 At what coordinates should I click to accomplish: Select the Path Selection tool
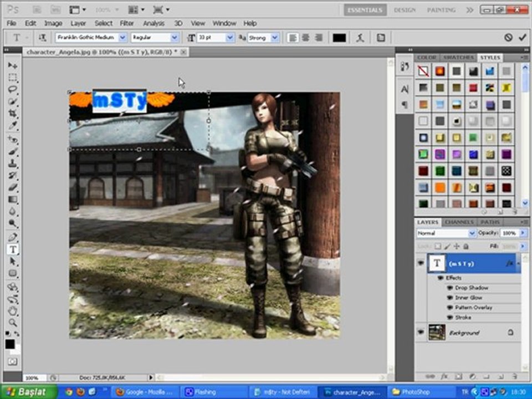pos(13,261)
